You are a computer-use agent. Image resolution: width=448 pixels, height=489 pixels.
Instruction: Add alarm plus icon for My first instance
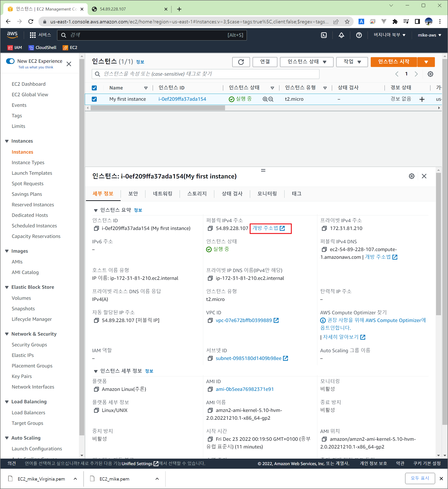(422, 99)
